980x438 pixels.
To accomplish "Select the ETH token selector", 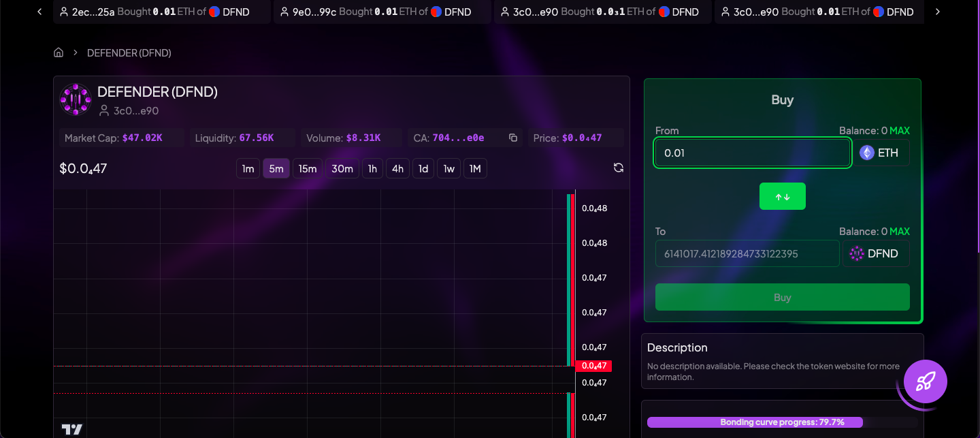I will tap(882, 153).
